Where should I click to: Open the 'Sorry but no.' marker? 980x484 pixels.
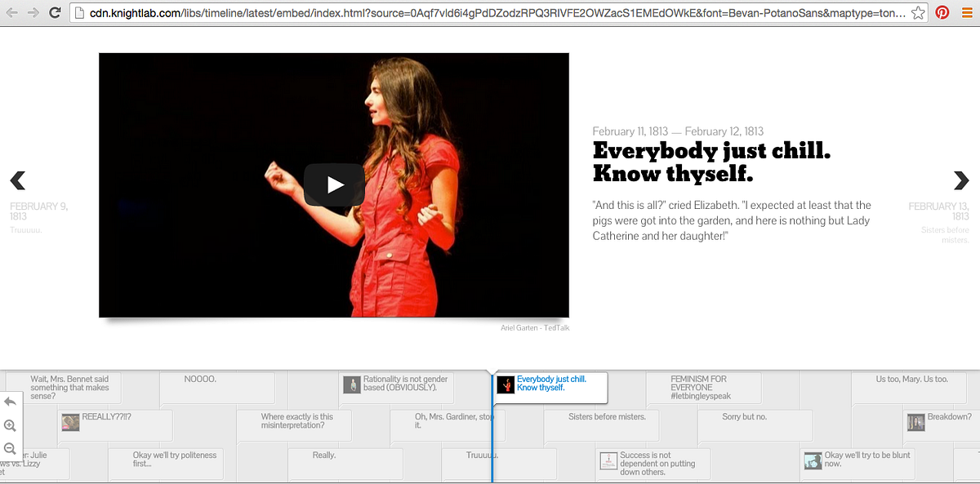(x=755, y=425)
